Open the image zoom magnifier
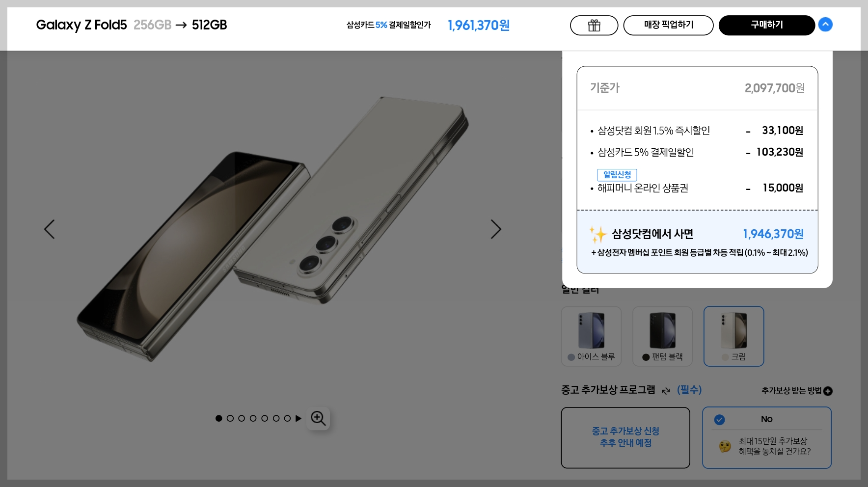Image resolution: width=868 pixels, height=487 pixels. tap(318, 418)
